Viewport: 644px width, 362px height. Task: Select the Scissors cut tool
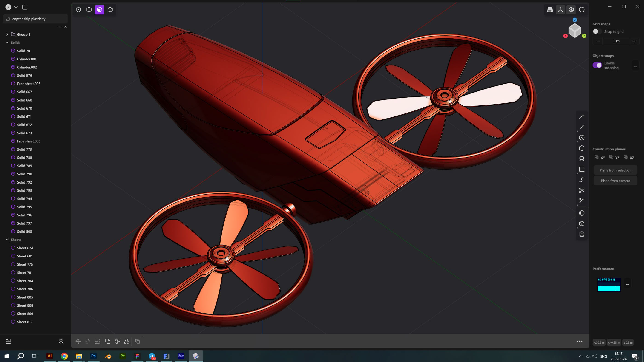tap(581, 190)
